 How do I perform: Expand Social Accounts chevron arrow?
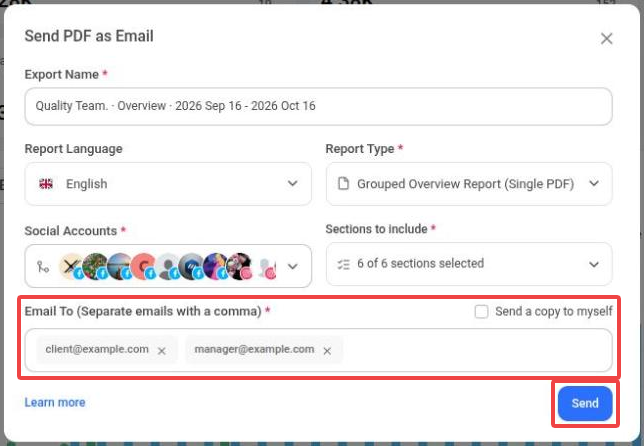point(292,266)
